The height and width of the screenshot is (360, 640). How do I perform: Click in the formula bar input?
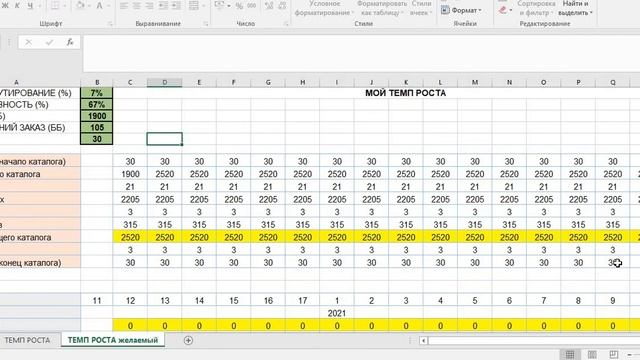pyautogui.click(x=361, y=53)
